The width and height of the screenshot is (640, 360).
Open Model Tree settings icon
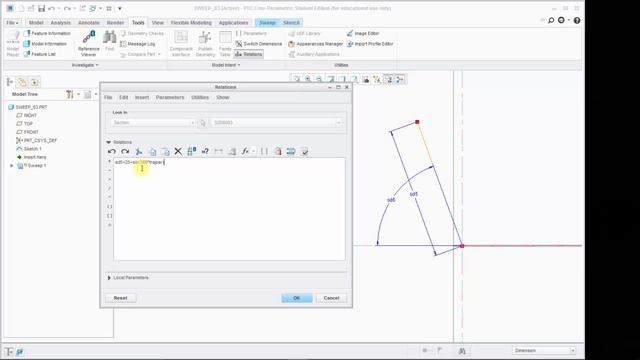70,94
